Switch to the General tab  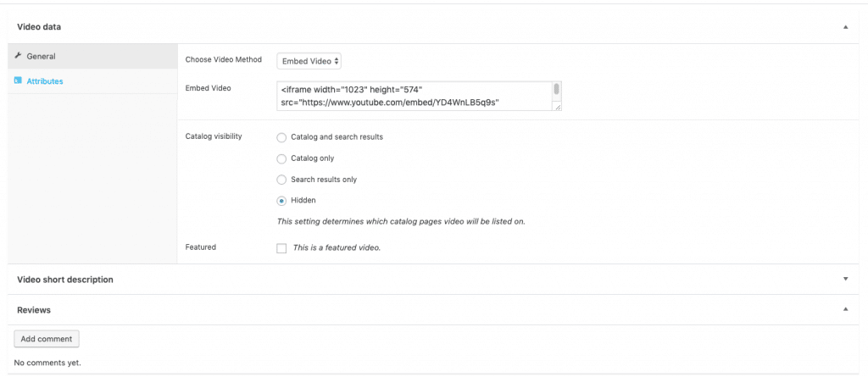point(92,57)
